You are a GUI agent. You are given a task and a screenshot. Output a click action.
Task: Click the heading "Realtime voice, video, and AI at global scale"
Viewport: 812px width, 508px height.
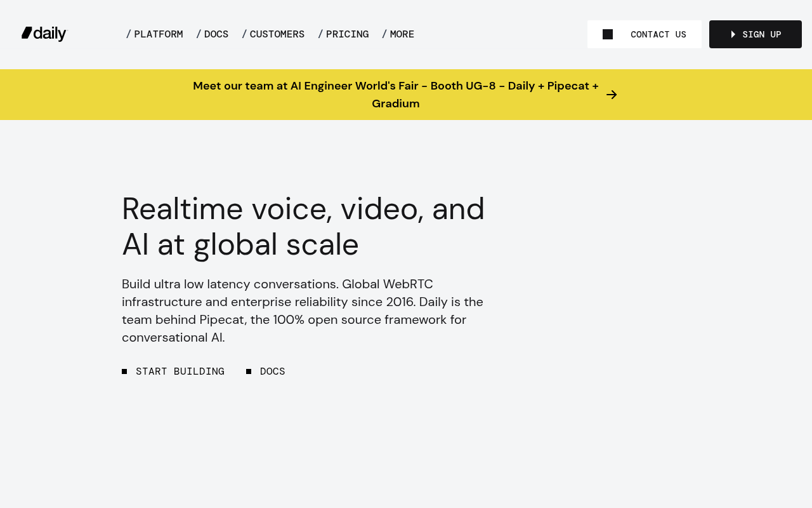[303, 227]
